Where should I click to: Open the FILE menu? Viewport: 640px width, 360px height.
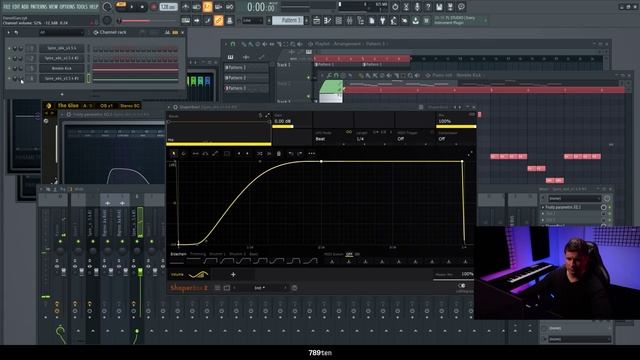(x=7, y=7)
